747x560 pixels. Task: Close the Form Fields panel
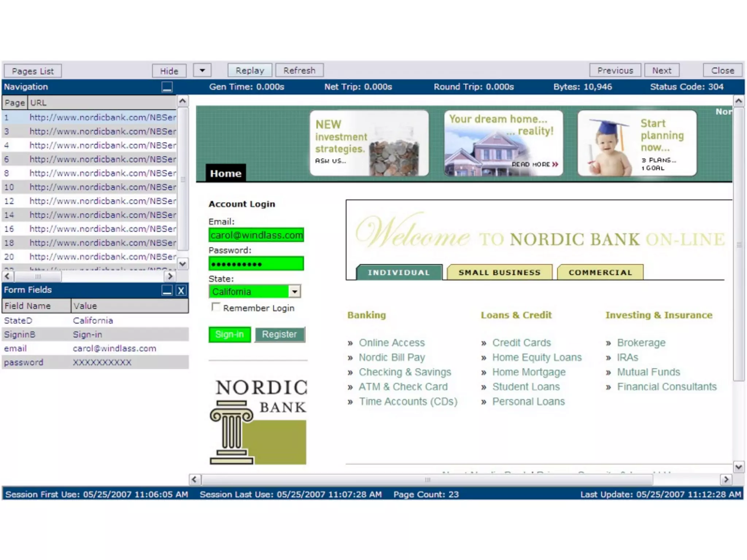pyautogui.click(x=181, y=290)
